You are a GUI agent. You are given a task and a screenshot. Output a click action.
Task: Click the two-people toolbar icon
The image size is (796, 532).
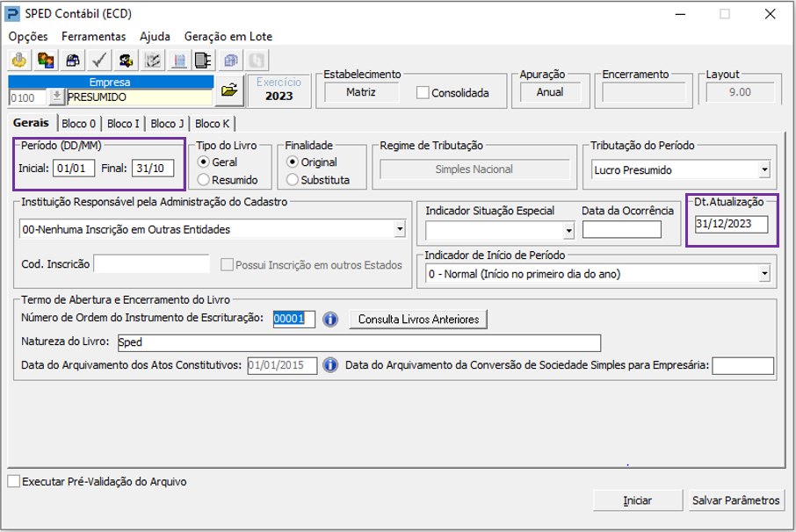[46, 61]
